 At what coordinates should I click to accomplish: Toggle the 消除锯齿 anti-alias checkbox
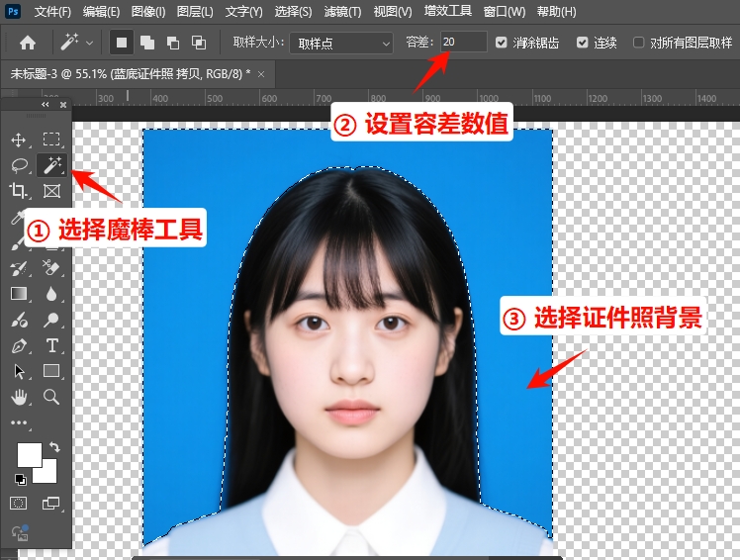pyautogui.click(x=502, y=43)
